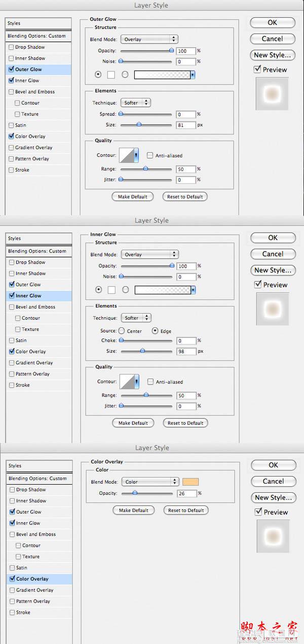The height and width of the screenshot is (644, 304).
Task: Click the gradient preview bar in Outer Glow Structure
Action: (162, 75)
